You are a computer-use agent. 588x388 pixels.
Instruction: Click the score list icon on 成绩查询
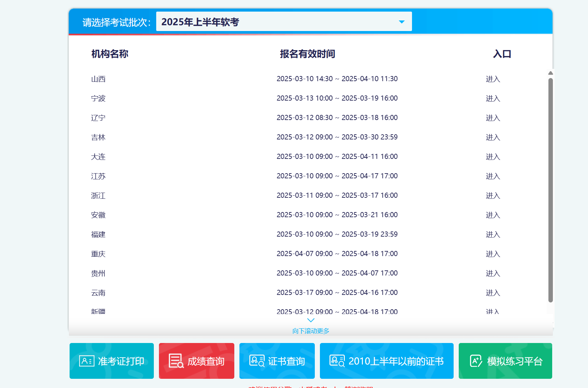[x=176, y=361]
